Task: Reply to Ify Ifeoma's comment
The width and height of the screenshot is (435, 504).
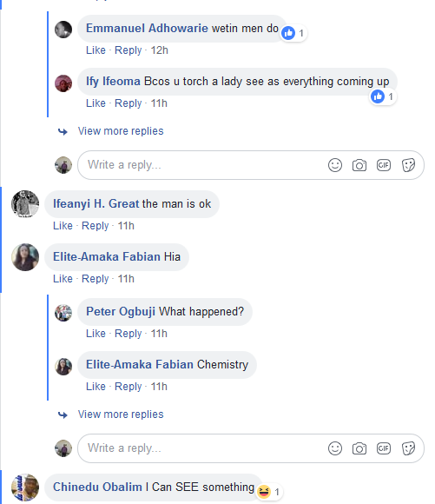Action: (x=128, y=103)
